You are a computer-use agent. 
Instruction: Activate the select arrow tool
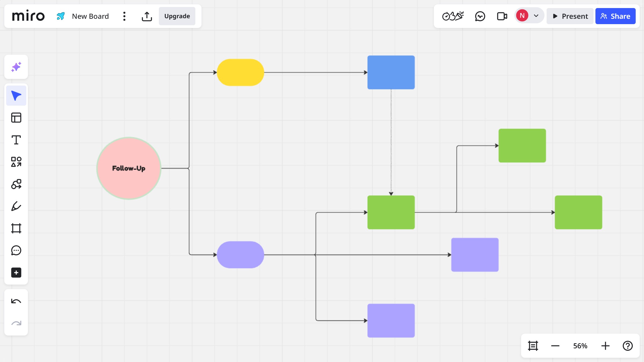(x=16, y=95)
